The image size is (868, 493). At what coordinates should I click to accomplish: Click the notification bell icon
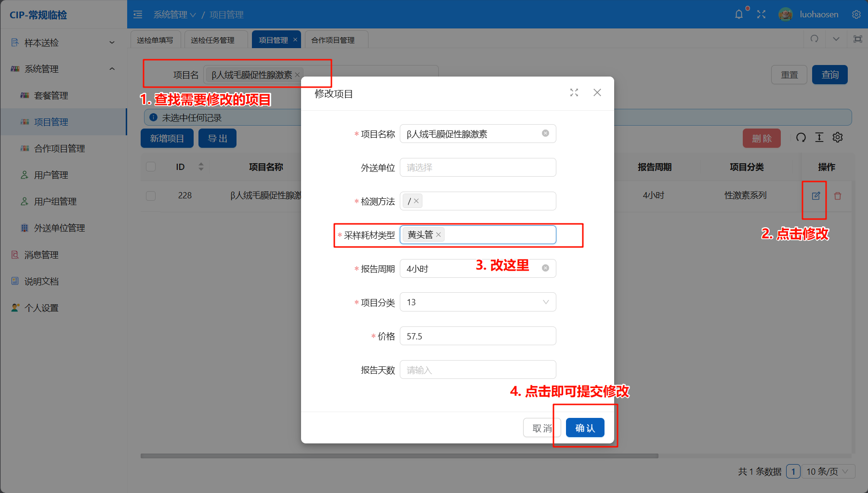pyautogui.click(x=739, y=14)
